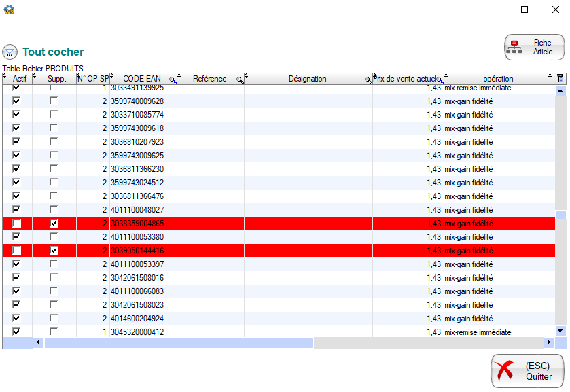The width and height of the screenshot is (570, 392).
Task: Click the application icon in the title bar
Action: (9, 10)
